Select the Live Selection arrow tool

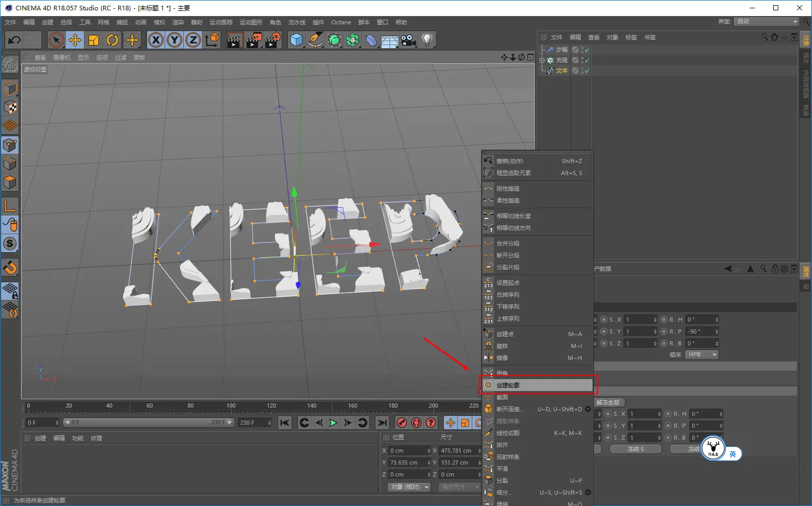pos(56,40)
